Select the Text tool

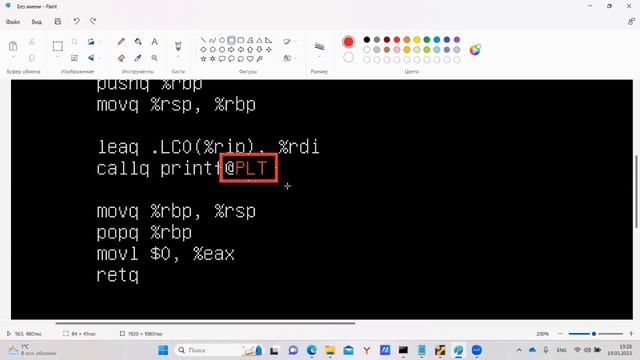point(154,42)
